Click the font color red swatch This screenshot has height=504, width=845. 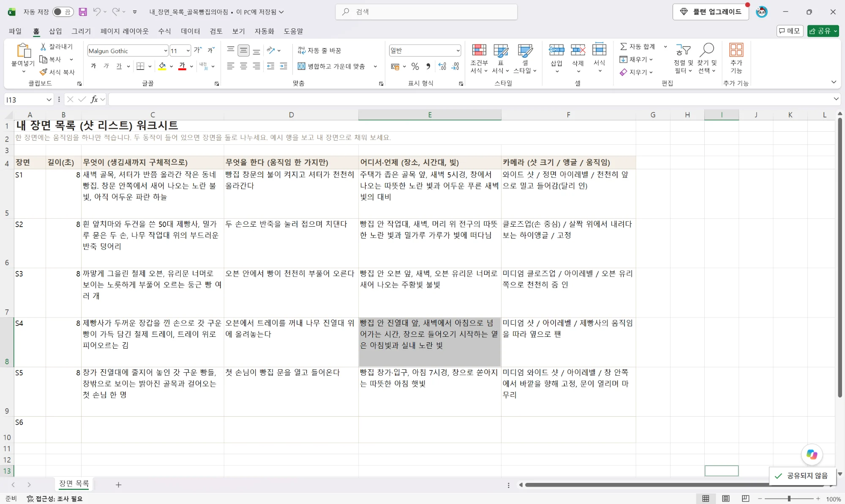[x=182, y=66]
